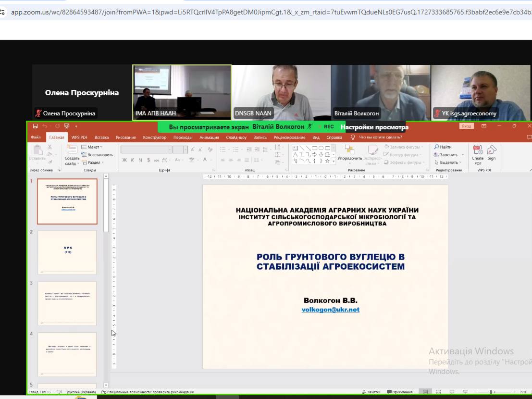This screenshot has width=532, height=399.
Task: Click Примечания comments button in status bar
Action: (x=400, y=392)
